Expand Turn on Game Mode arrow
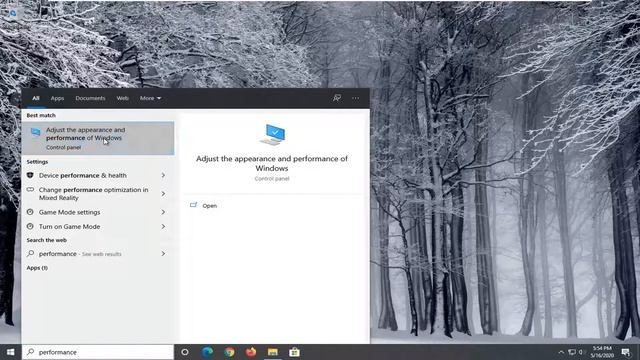 click(x=163, y=227)
